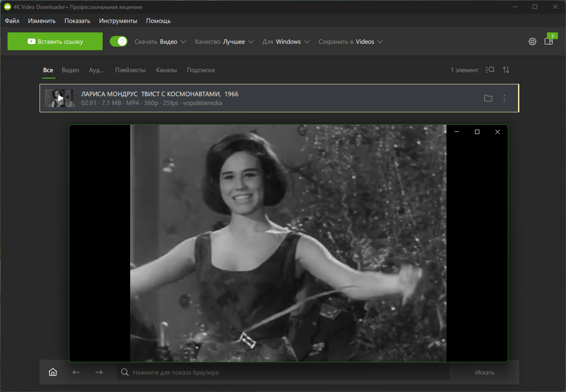Click the browser forward arrow
This screenshot has height=392, width=566.
click(99, 372)
